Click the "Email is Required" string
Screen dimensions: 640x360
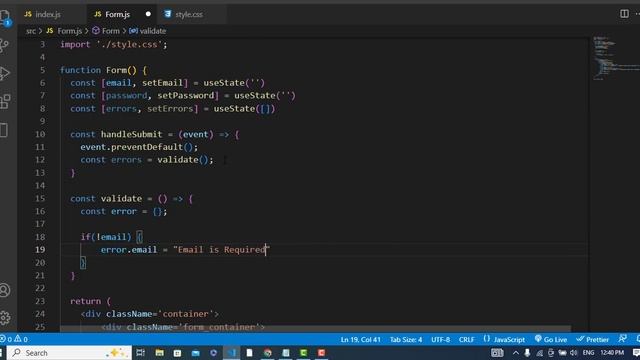[x=221, y=249]
